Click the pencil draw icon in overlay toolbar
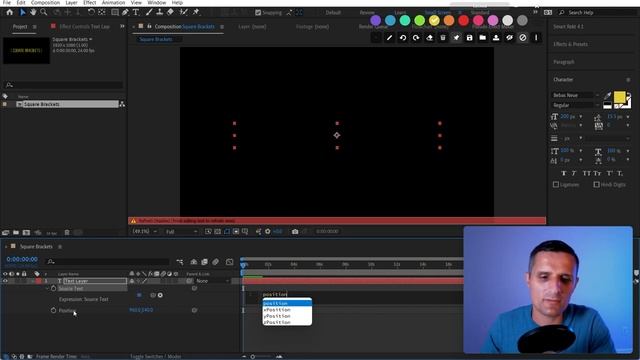This screenshot has height=360, width=640. [389, 38]
